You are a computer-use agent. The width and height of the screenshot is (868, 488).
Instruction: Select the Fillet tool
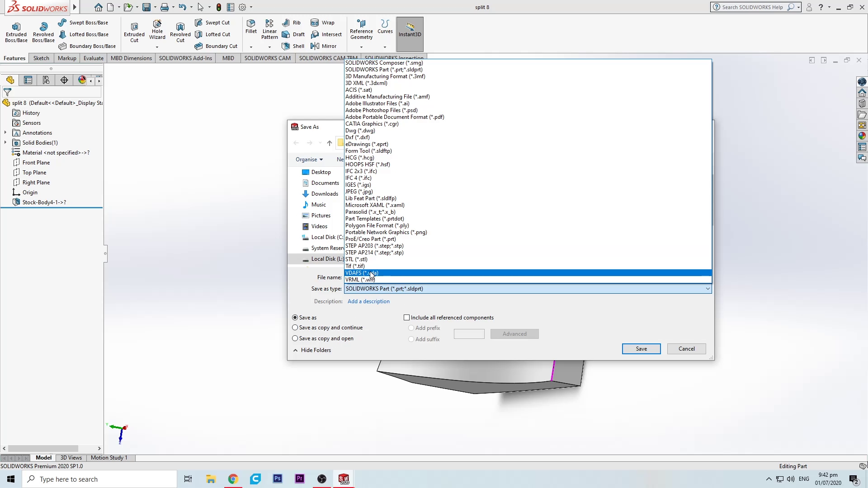coord(251,27)
